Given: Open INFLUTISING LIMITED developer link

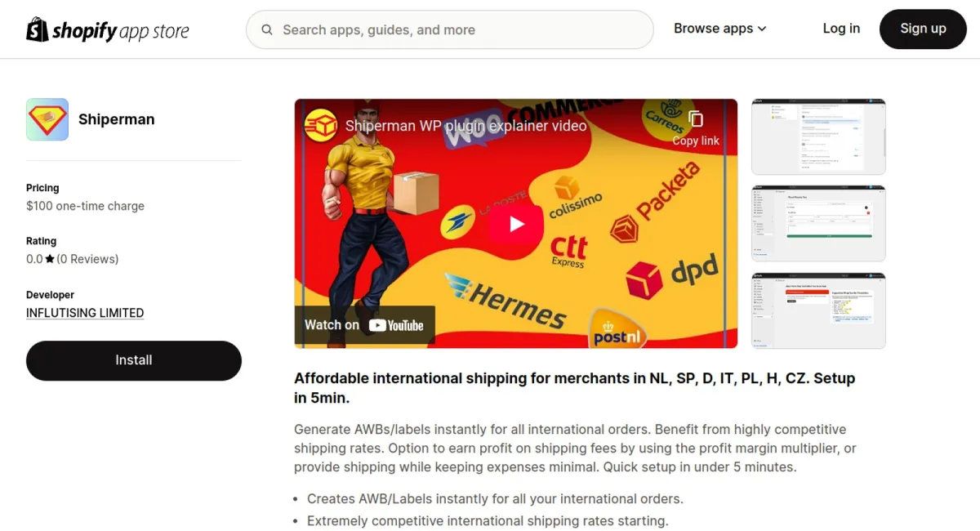Looking at the screenshot, I should coord(85,313).
